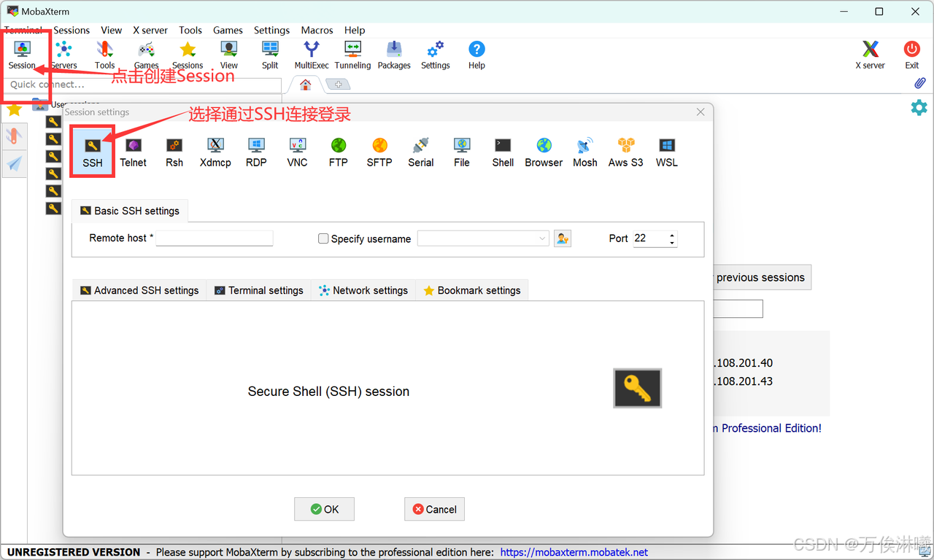This screenshot has width=934, height=560.
Task: Select the VNC session type
Action: pyautogui.click(x=297, y=152)
